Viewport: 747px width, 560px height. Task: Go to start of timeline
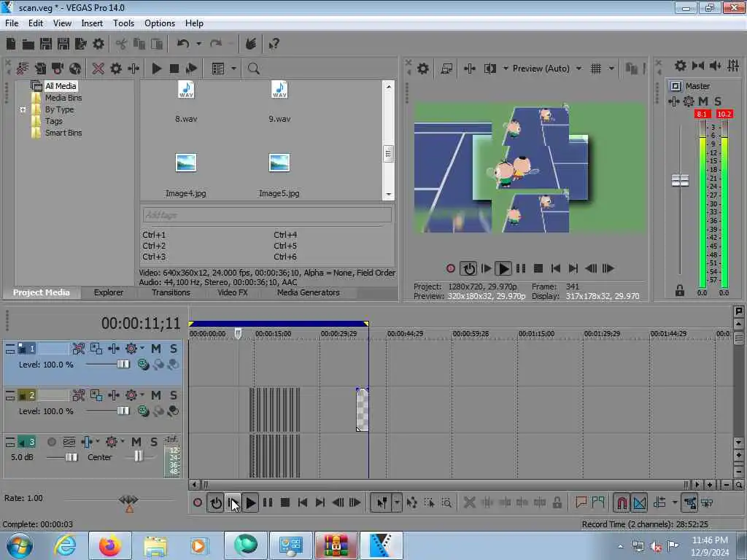[x=303, y=502]
